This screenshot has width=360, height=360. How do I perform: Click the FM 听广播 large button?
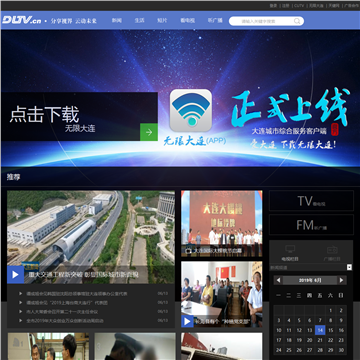click(x=311, y=225)
